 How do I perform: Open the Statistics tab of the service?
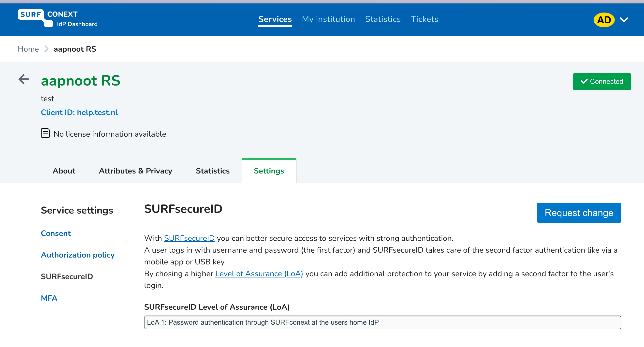(213, 171)
